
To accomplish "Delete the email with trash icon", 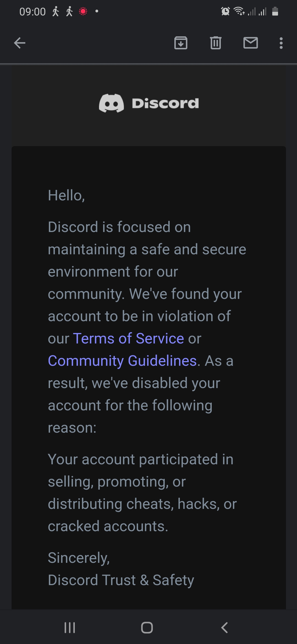I will tap(216, 43).
